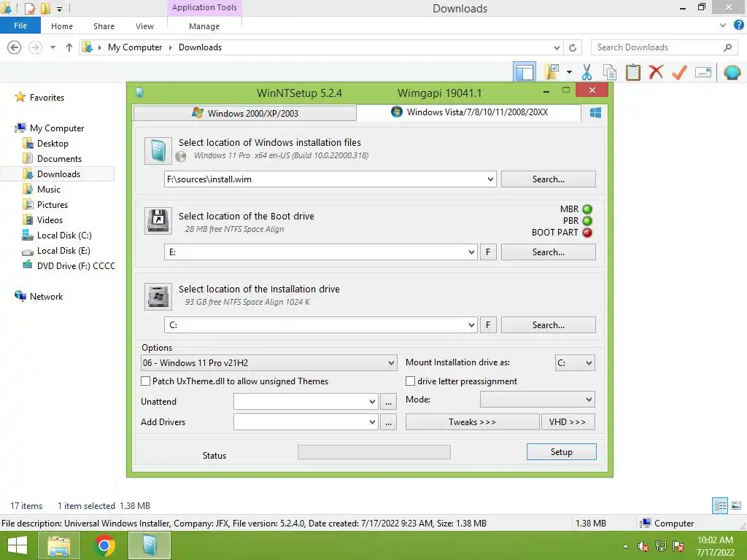Click the Status progress bar
The width and height of the screenshot is (747, 560).
374,452
